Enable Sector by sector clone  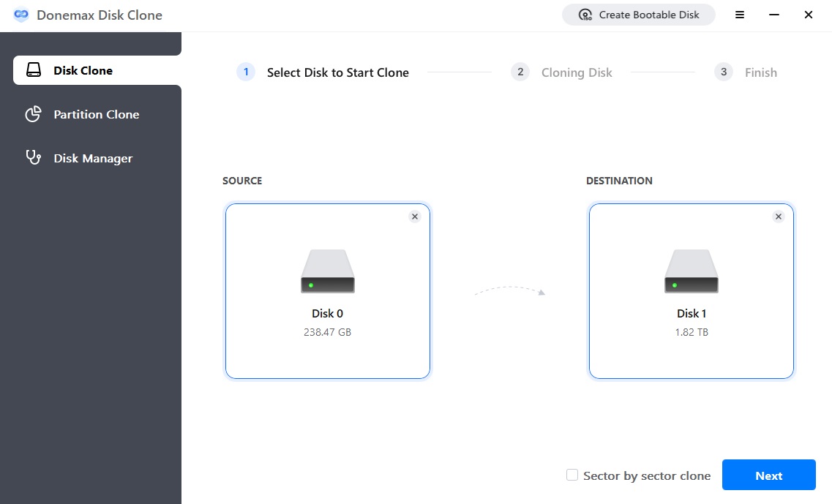(x=572, y=475)
